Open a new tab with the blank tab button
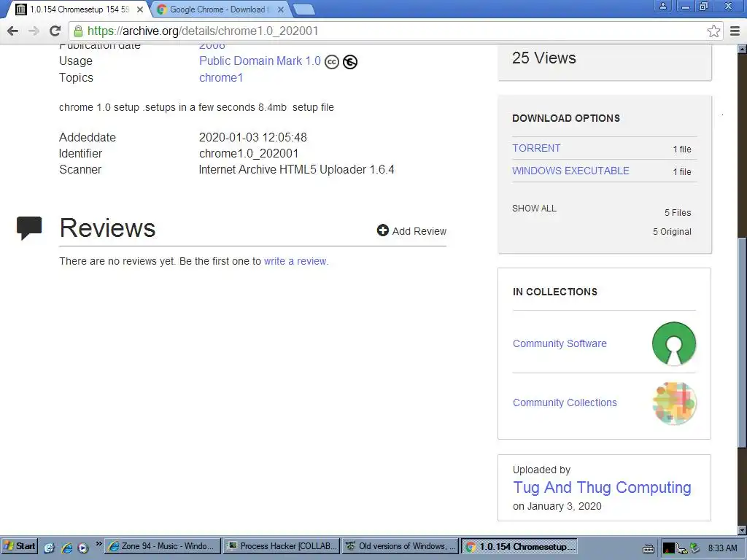747x560 pixels. (303, 9)
